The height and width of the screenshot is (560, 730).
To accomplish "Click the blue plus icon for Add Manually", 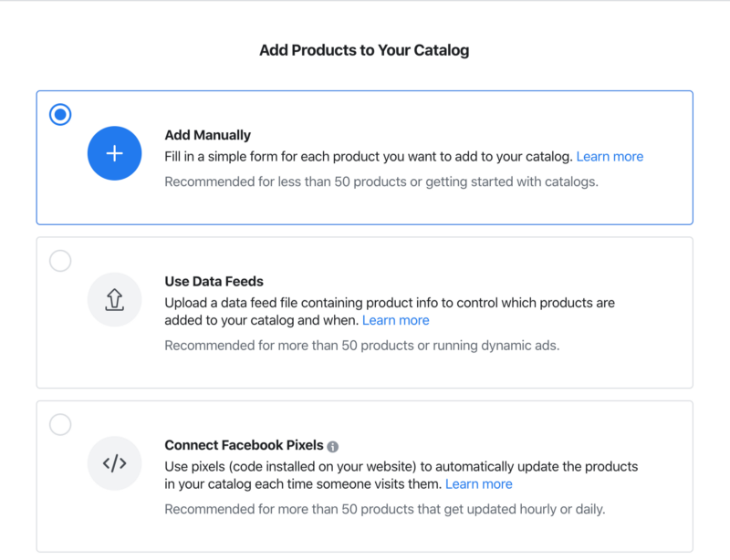I will (x=115, y=153).
